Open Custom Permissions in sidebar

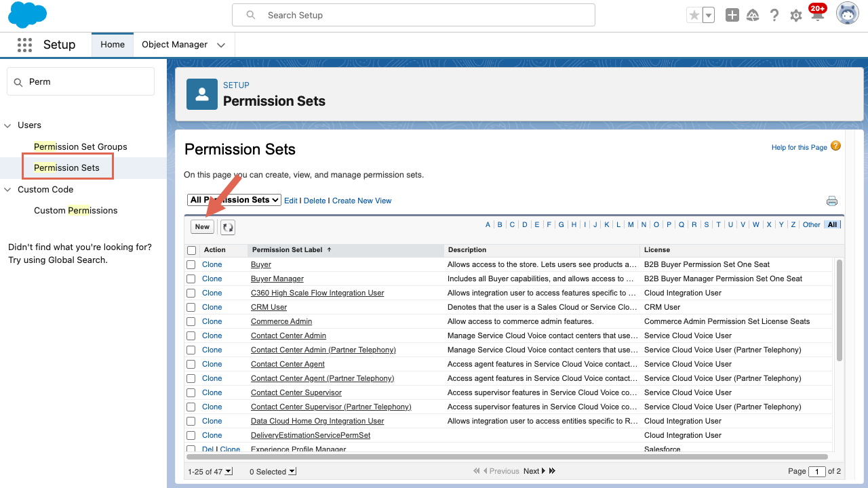[x=76, y=210]
